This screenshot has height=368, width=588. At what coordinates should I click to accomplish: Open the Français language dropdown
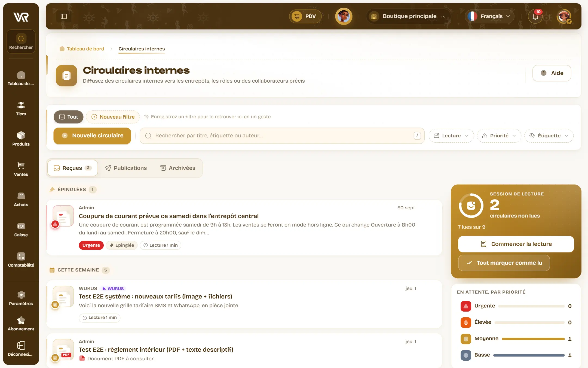(x=489, y=16)
